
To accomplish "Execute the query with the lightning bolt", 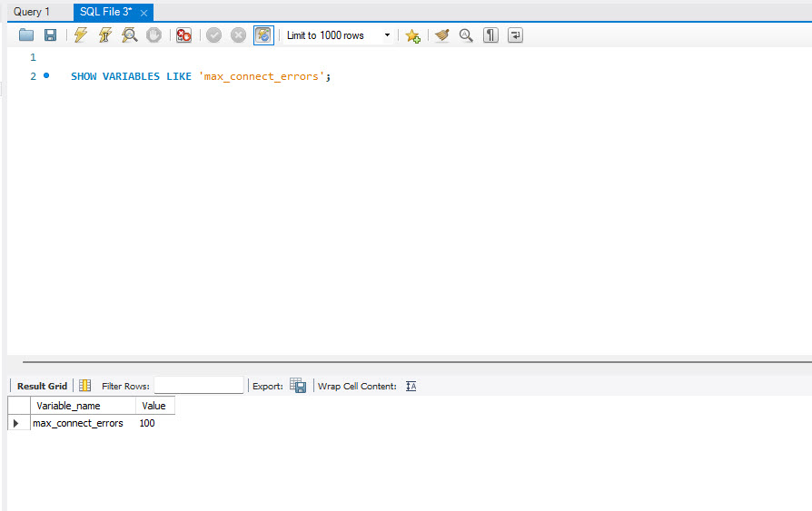I will click(x=81, y=35).
